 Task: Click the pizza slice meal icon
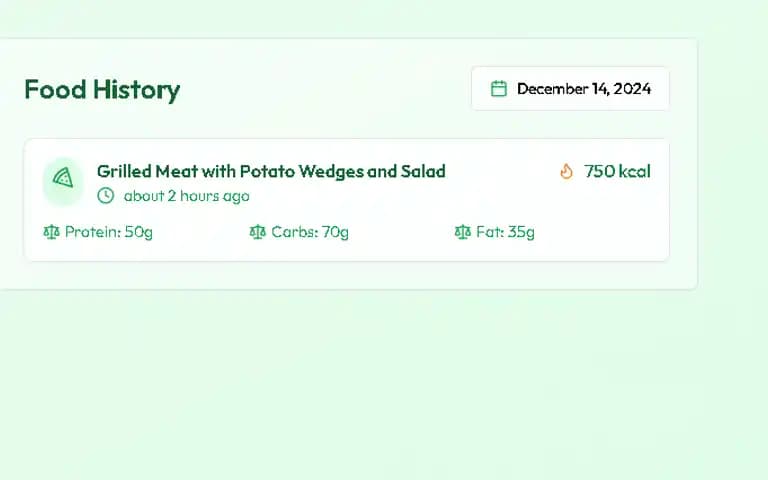(63, 177)
